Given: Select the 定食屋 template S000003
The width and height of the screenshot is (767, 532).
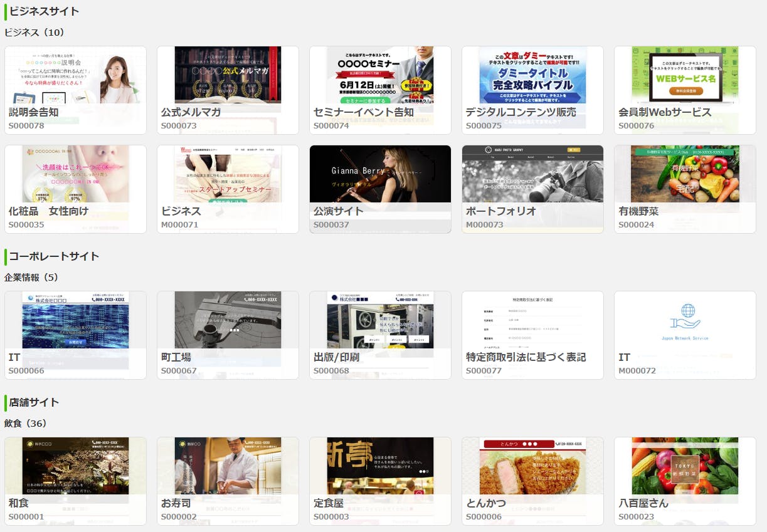Looking at the screenshot, I should [380, 481].
